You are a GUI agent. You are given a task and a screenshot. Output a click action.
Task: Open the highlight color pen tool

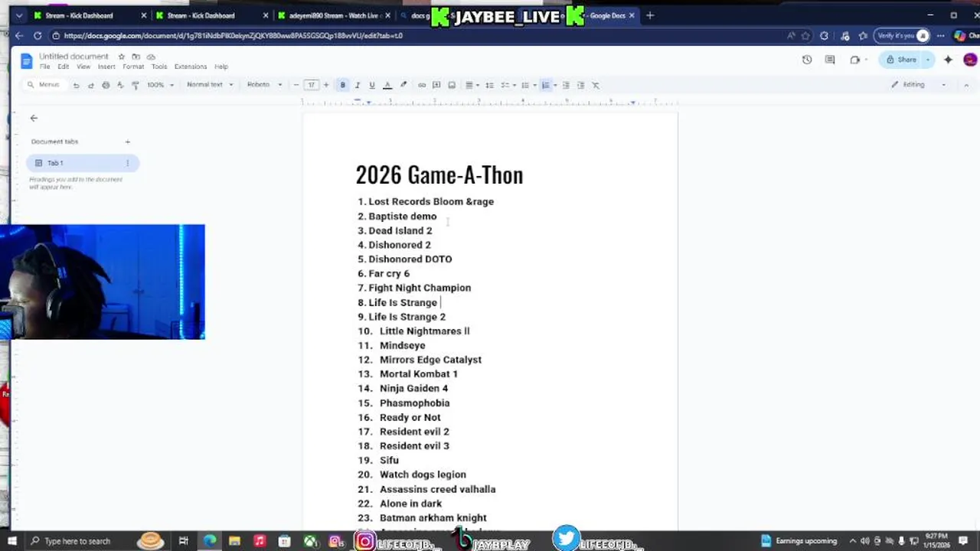pyautogui.click(x=403, y=85)
